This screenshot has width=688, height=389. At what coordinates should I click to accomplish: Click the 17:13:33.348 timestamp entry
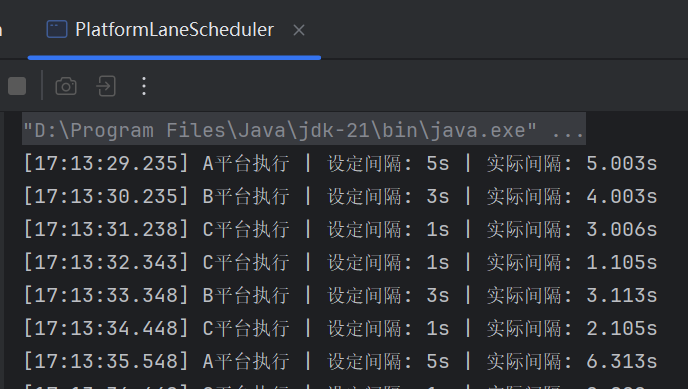106,296
